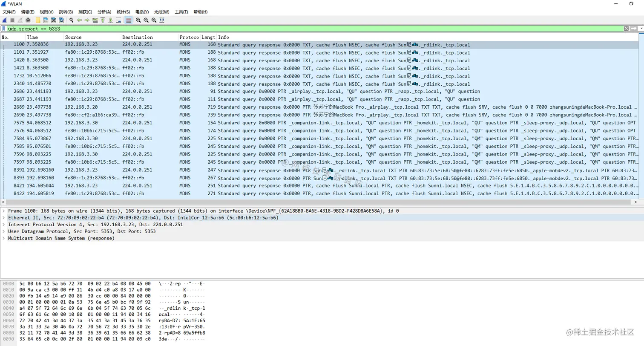The width and height of the screenshot is (644, 346).
Task: Select packet number 1732
Action: [x=319, y=76]
